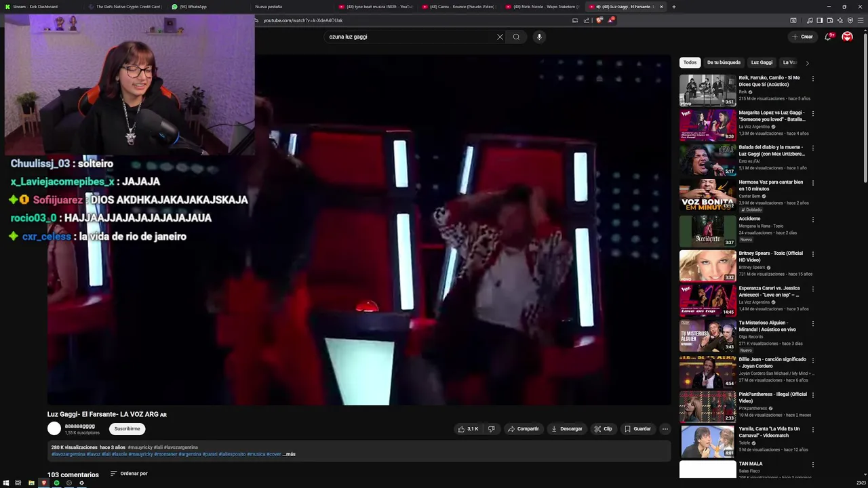Open options for the Reik, Farruko video
This screenshot has height=488, width=868.
tap(812, 79)
